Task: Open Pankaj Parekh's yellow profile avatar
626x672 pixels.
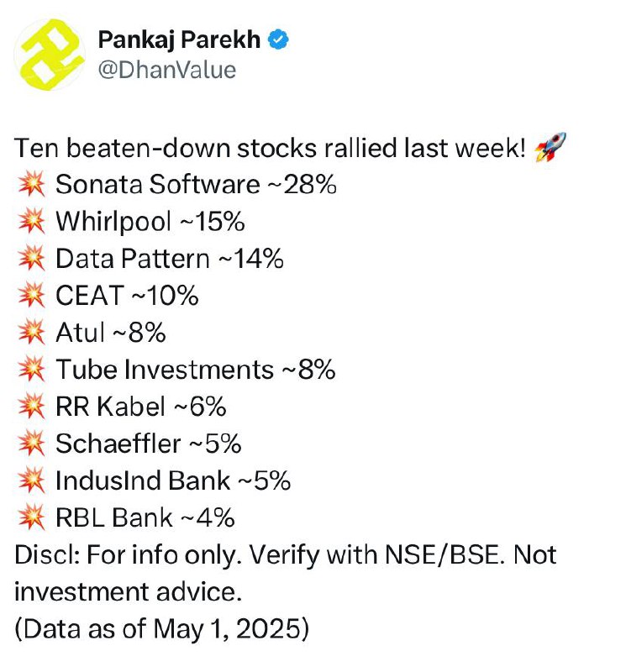Action: click(50, 55)
